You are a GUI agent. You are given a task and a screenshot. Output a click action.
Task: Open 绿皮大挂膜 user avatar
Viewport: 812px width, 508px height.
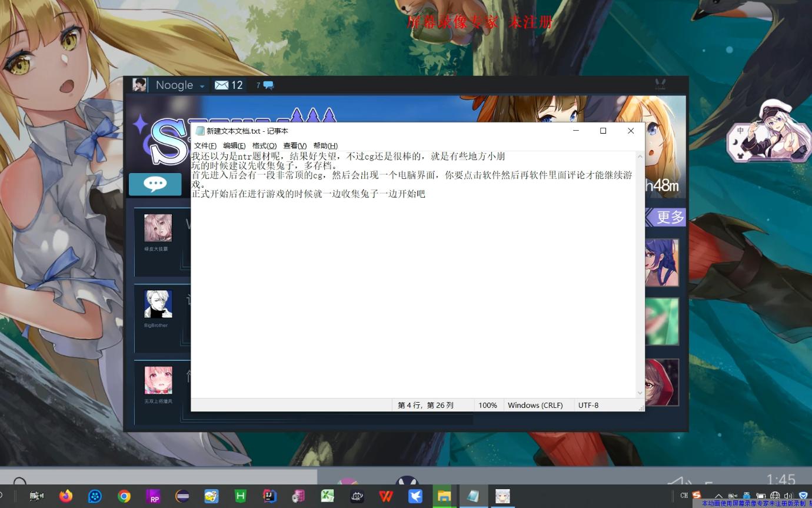click(x=158, y=228)
